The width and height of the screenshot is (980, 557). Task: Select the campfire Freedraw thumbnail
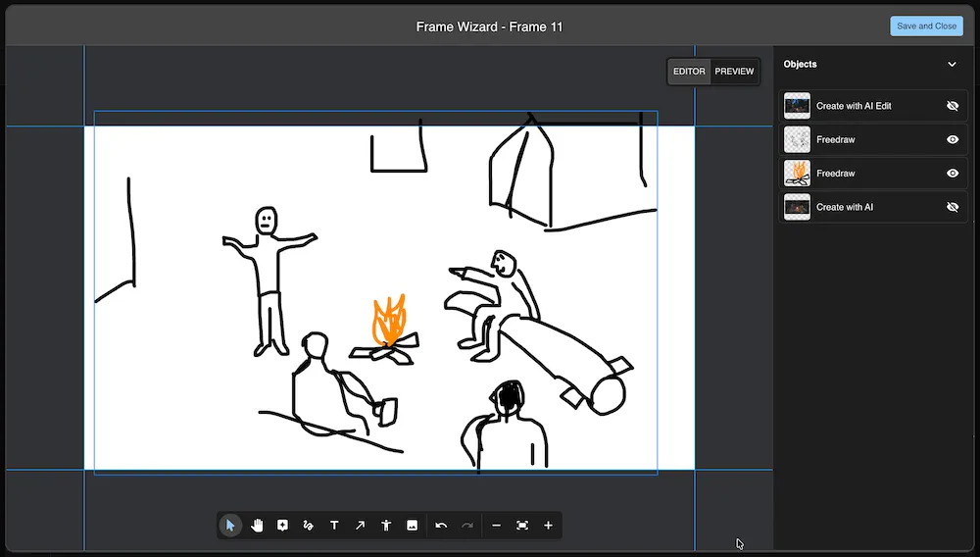[x=797, y=174]
